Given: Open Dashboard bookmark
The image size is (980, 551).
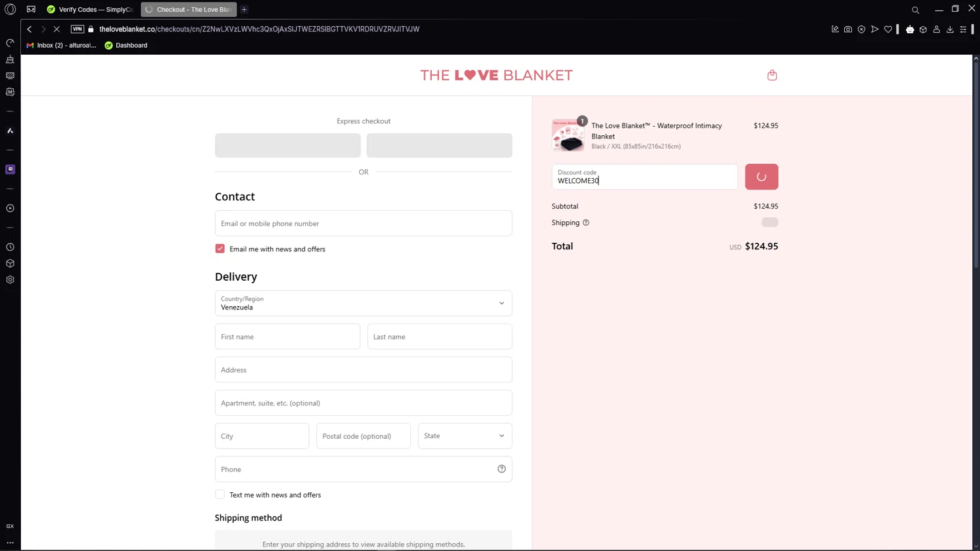Looking at the screenshot, I should [x=126, y=45].
